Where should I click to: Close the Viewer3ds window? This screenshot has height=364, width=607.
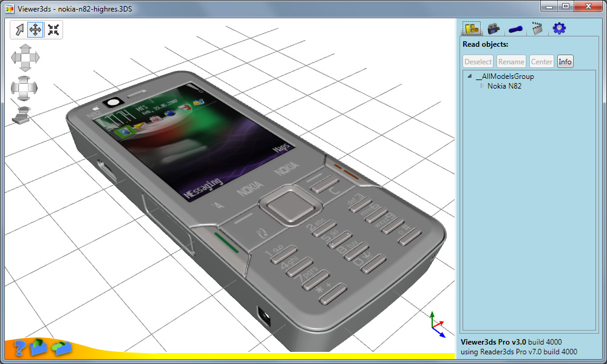588,7
